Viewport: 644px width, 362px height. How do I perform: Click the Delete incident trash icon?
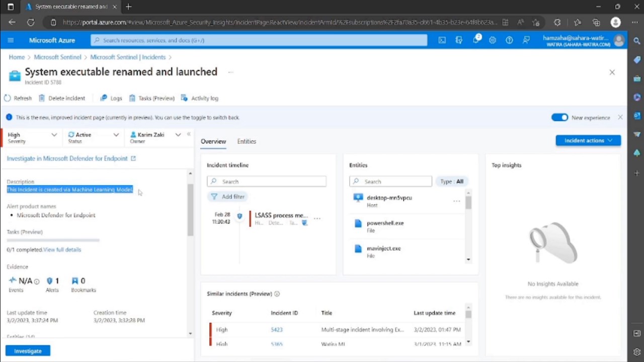coord(42,98)
